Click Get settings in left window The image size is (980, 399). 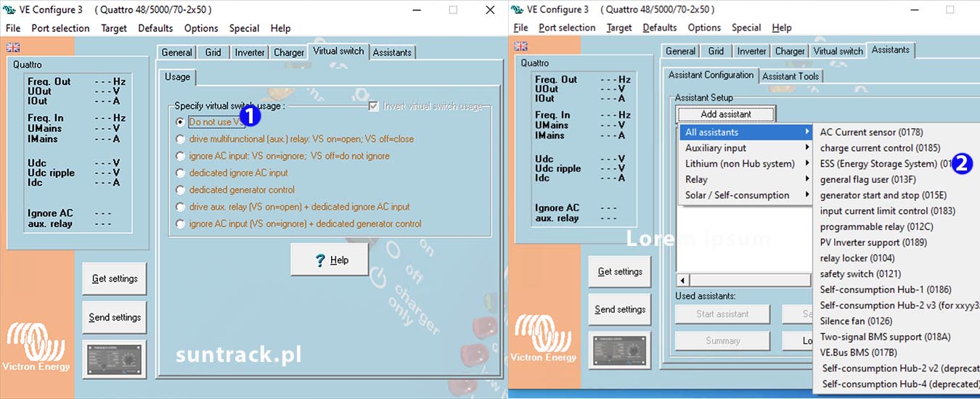pos(114,279)
